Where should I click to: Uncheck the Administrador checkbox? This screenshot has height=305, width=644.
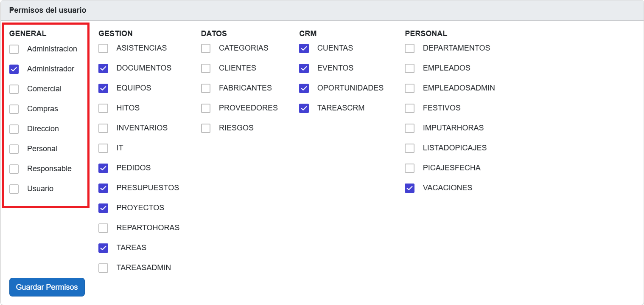(x=14, y=69)
